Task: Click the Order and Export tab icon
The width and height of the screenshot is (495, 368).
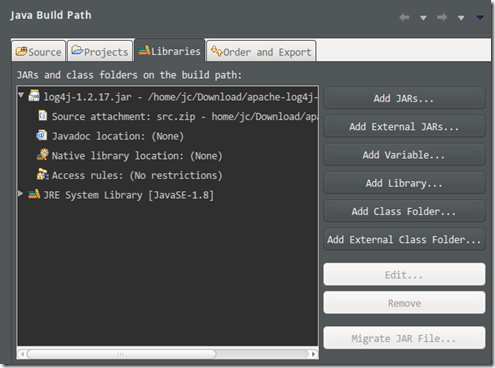Action: [x=217, y=51]
